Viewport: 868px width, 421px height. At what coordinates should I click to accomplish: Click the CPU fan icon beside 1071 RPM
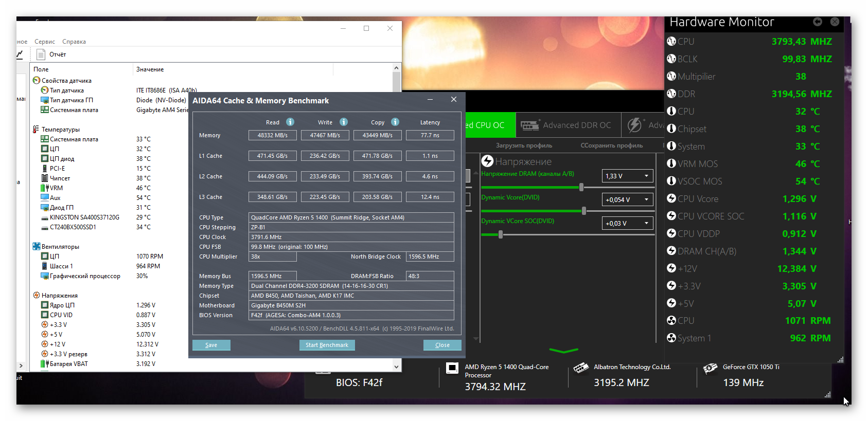tap(671, 320)
